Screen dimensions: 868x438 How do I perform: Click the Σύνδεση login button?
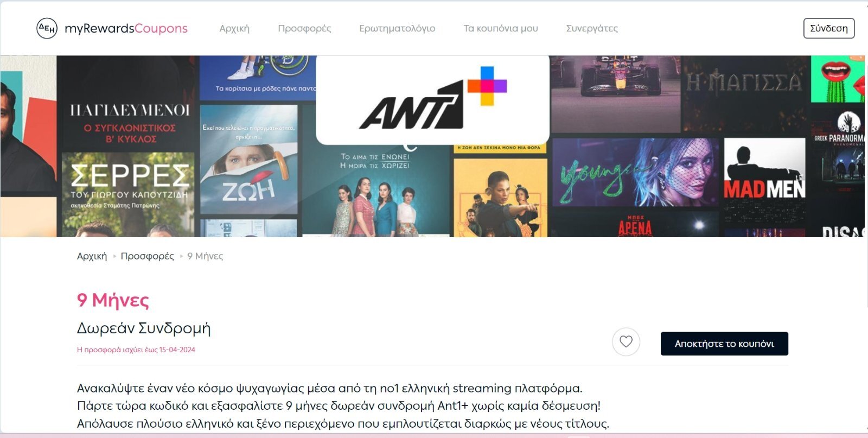tap(829, 28)
